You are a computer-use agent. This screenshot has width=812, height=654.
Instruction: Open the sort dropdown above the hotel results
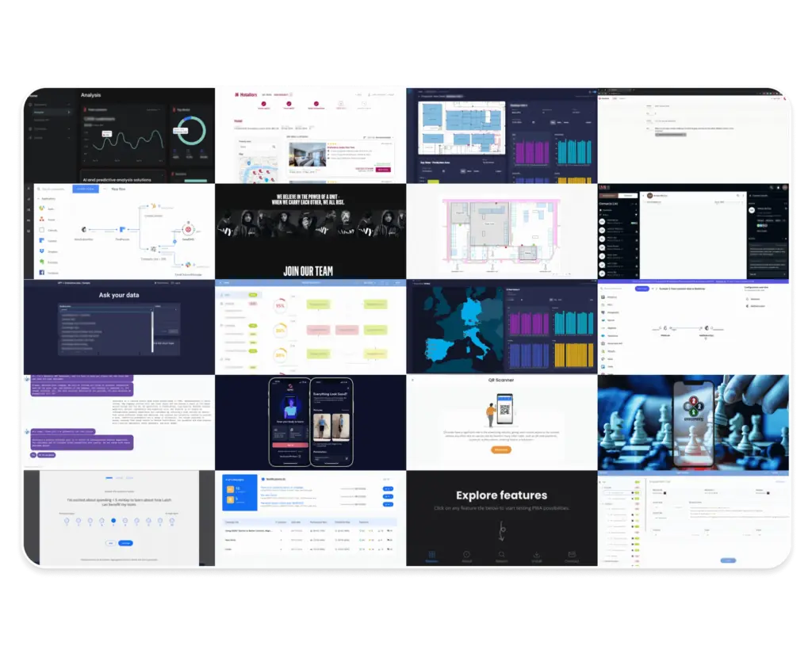380,137
